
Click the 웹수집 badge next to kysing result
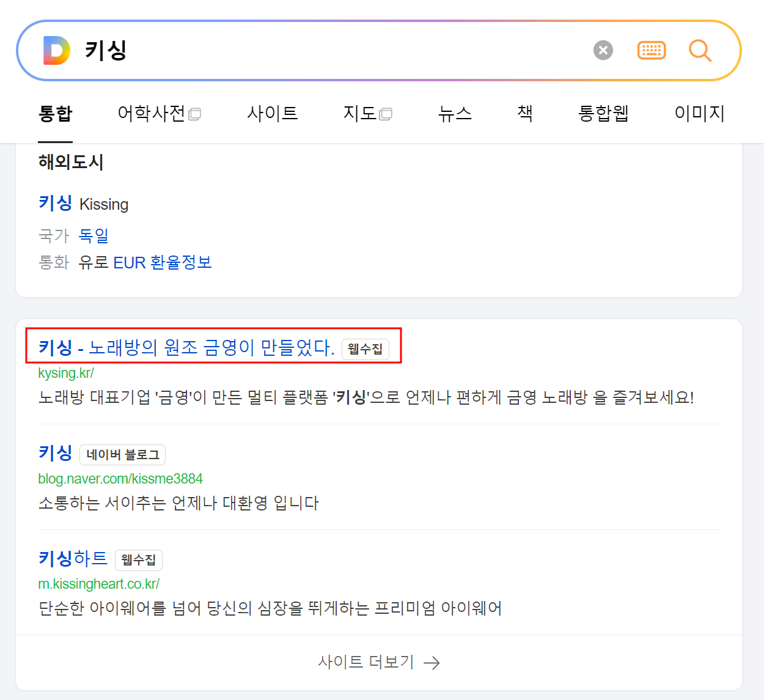365,350
